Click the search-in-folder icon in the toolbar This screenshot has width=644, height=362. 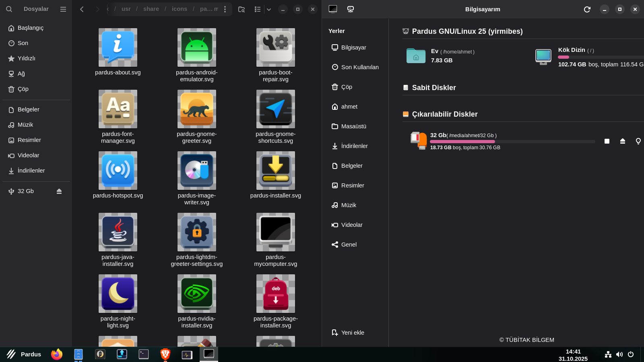click(x=242, y=9)
